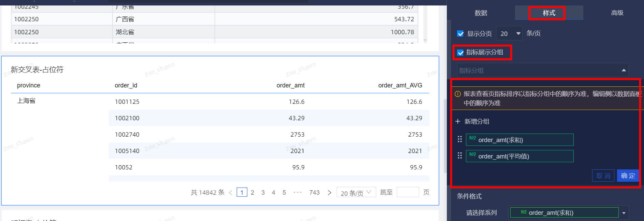
Task: Switch to the 高级 tab
Action: pos(617,13)
